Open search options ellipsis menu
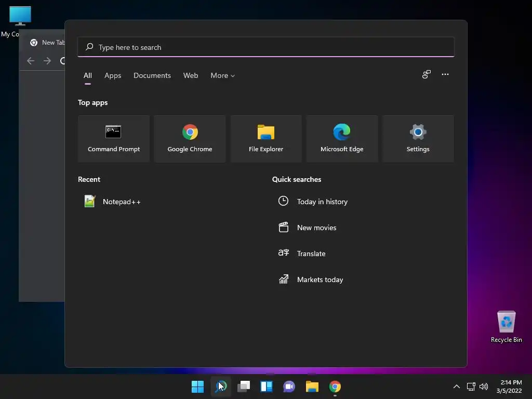The width and height of the screenshot is (532, 399). pyautogui.click(x=445, y=74)
